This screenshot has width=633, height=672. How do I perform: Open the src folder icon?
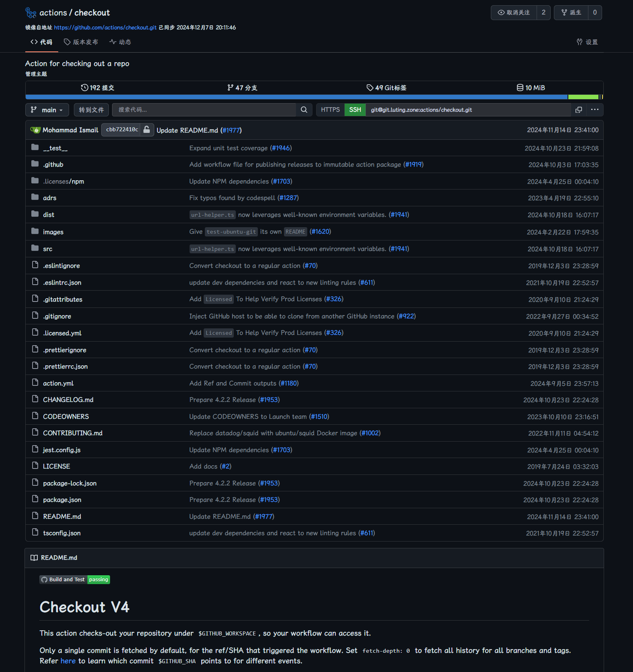pyautogui.click(x=35, y=248)
